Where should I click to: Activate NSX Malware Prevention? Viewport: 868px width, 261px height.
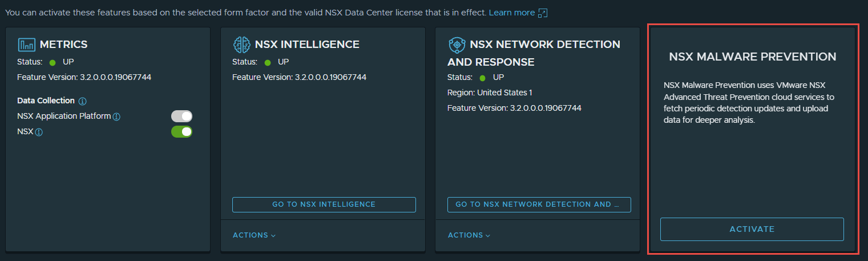coord(752,229)
